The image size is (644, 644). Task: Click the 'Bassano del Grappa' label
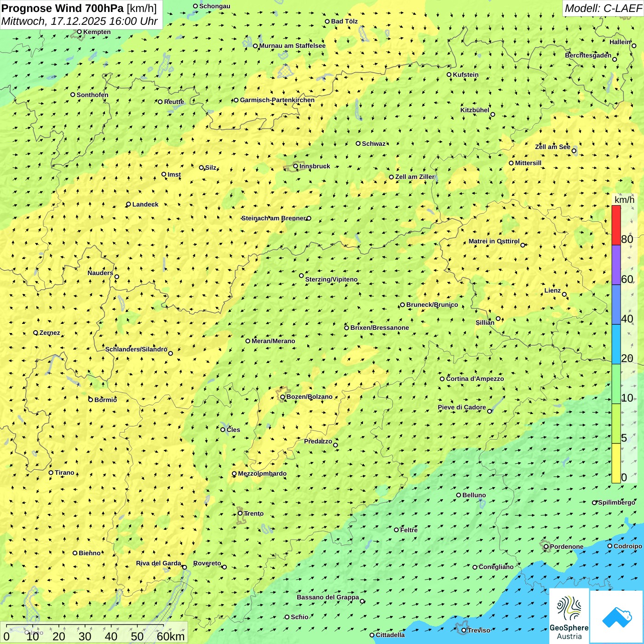(x=328, y=597)
